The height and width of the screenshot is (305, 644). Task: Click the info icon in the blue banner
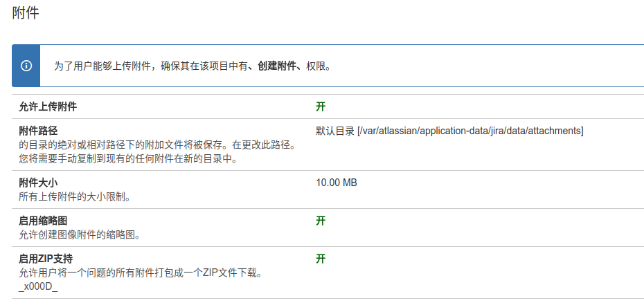coord(26,66)
